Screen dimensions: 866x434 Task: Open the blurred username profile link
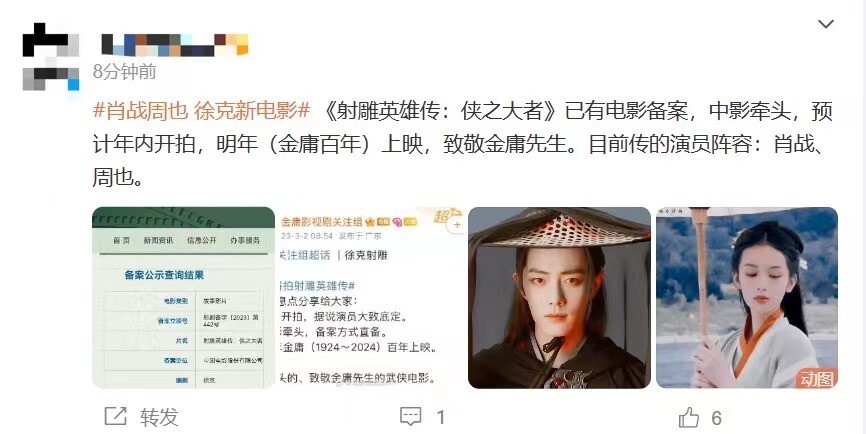(175, 45)
